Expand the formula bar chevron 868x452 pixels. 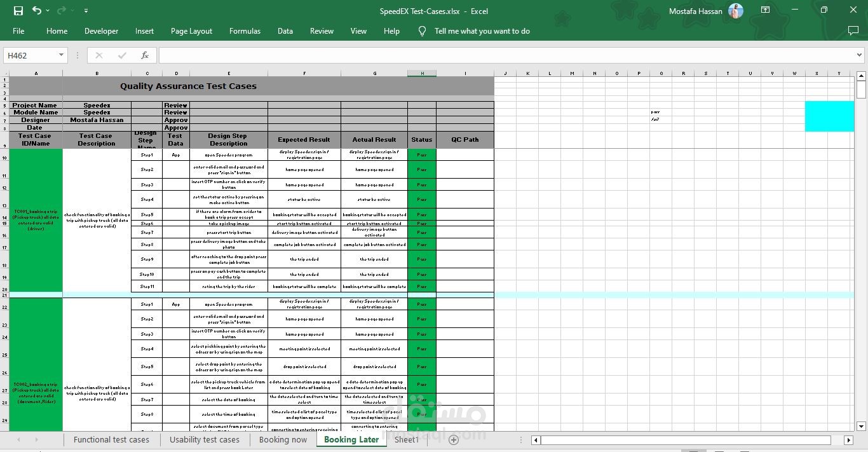coord(860,55)
